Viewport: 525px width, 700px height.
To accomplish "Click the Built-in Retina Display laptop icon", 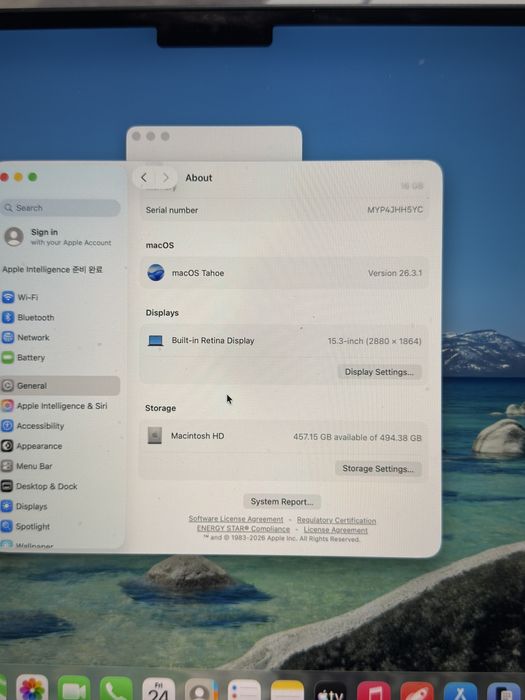I will (155, 341).
